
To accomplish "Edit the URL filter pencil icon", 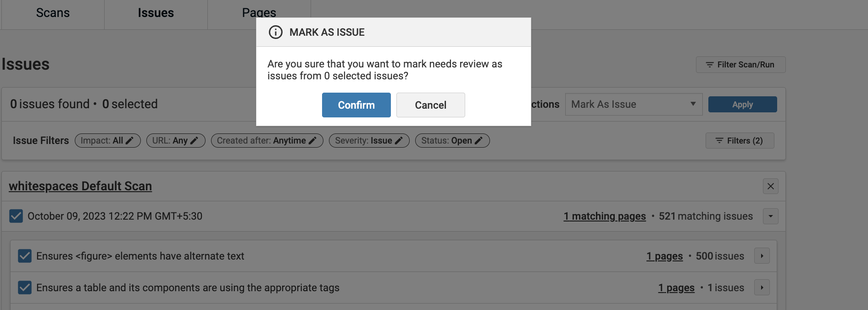I will (195, 141).
